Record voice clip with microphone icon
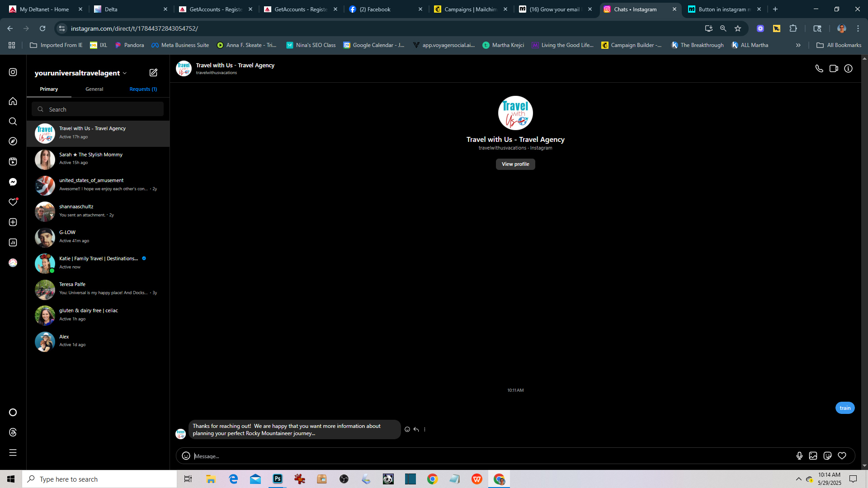Viewport: 868px width, 488px height. pyautogui.click(x=799, y=456)
